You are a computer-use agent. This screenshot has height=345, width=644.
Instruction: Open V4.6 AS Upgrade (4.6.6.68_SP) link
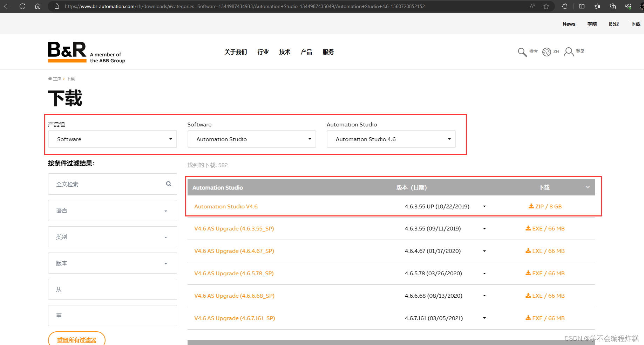235,296
